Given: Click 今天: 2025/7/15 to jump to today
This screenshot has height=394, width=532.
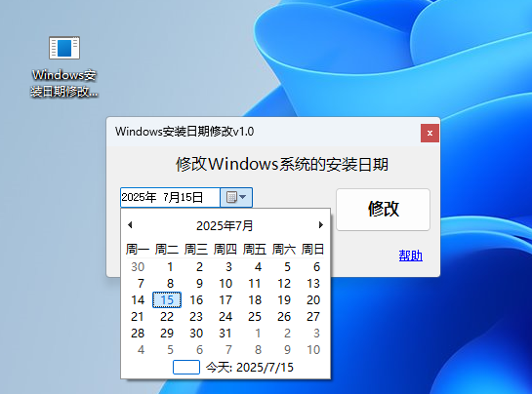Looking at the screenshot, I should pos(250,368).
